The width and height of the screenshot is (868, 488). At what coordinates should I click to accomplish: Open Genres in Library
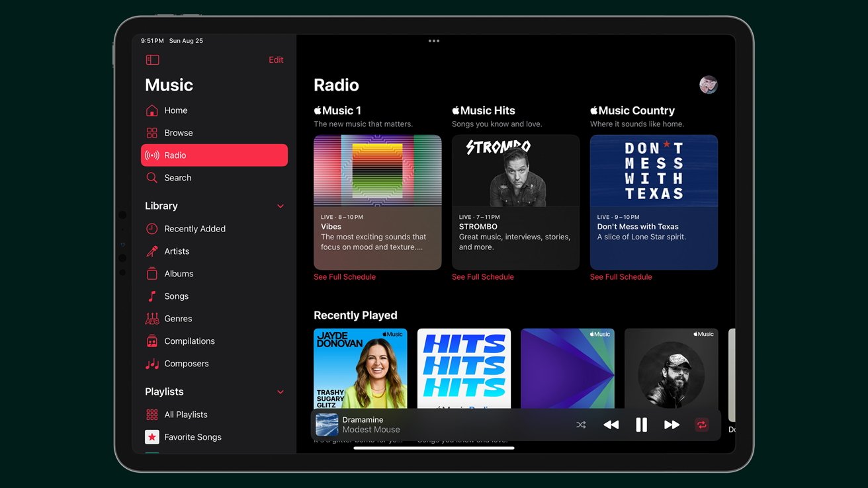[x=214, y=319]
